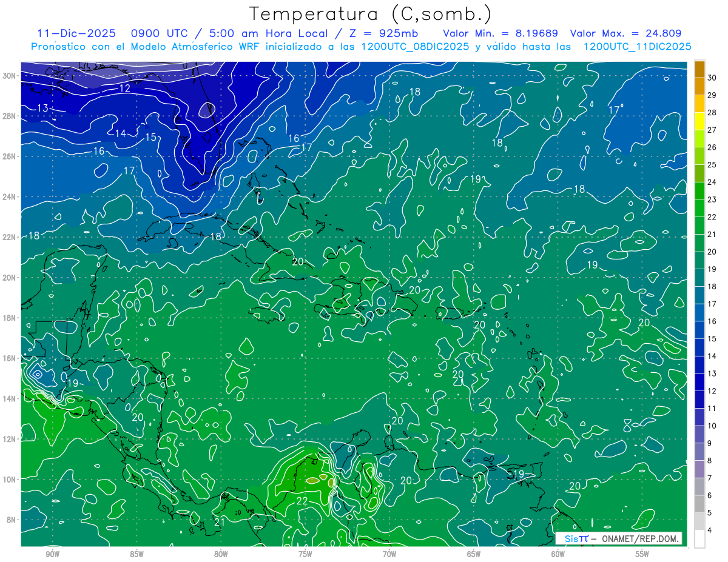Click the contour label '15' on the map
This screenshot has width=728, height=562.
(x=150, y=138)
